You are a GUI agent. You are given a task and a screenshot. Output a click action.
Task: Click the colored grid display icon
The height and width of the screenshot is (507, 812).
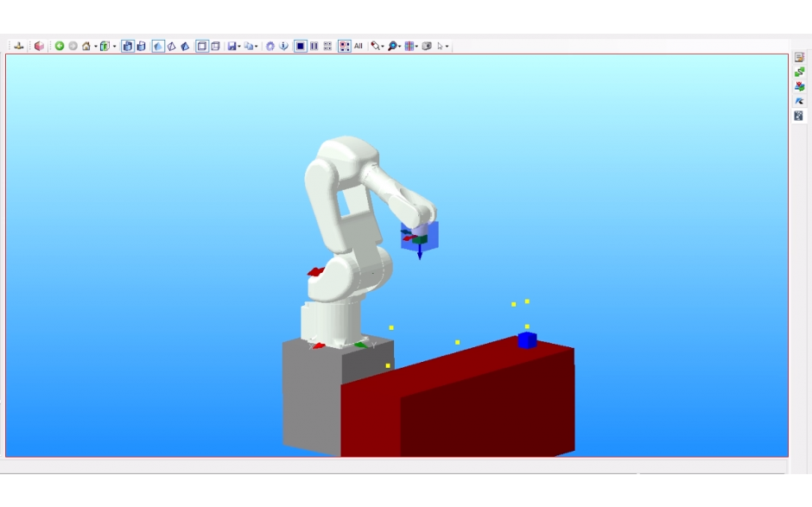click(x=409, y=46)
